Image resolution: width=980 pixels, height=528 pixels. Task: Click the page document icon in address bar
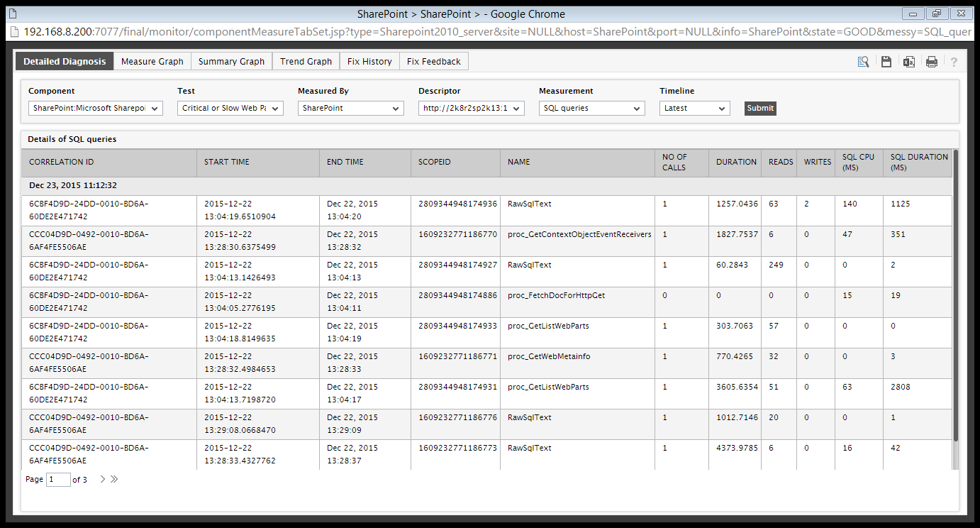(13, 32)
